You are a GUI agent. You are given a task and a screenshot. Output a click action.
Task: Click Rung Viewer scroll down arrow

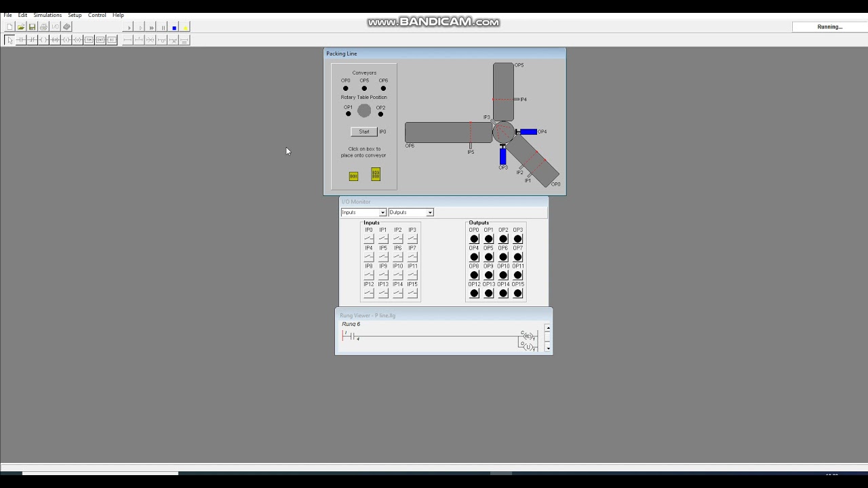point(548,348)
